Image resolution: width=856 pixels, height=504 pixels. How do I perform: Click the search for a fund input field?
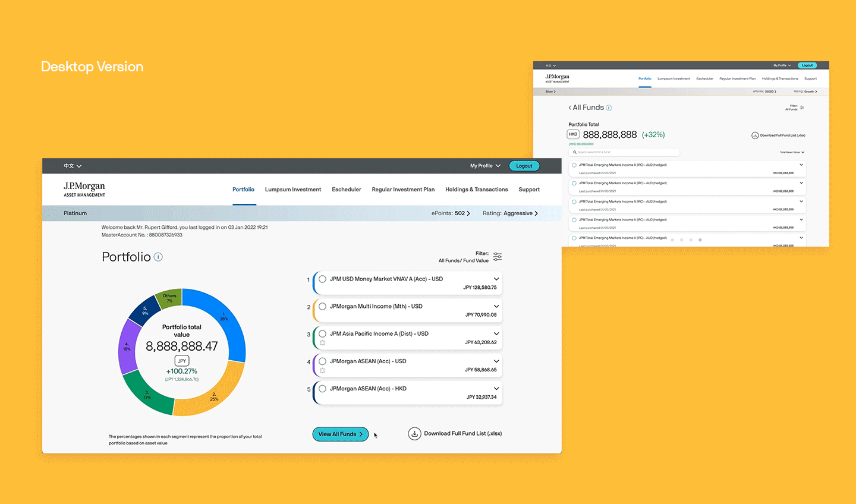coord(624,152)
